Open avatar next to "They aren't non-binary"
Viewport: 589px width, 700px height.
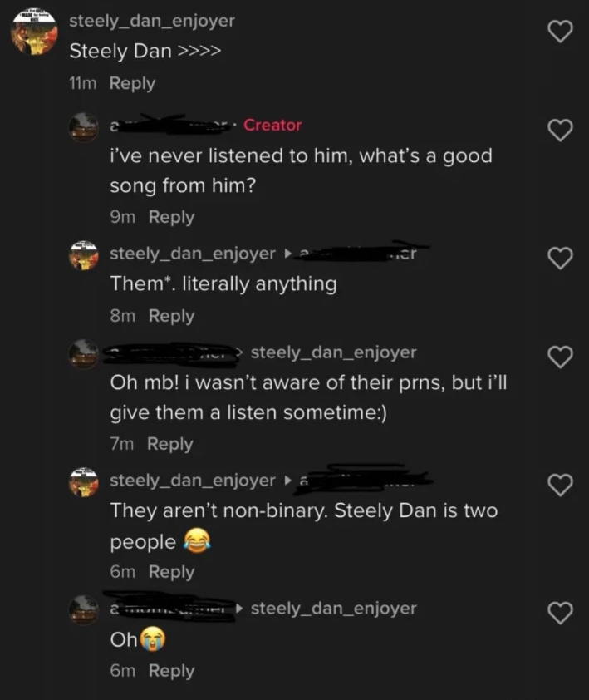point(83,481)
